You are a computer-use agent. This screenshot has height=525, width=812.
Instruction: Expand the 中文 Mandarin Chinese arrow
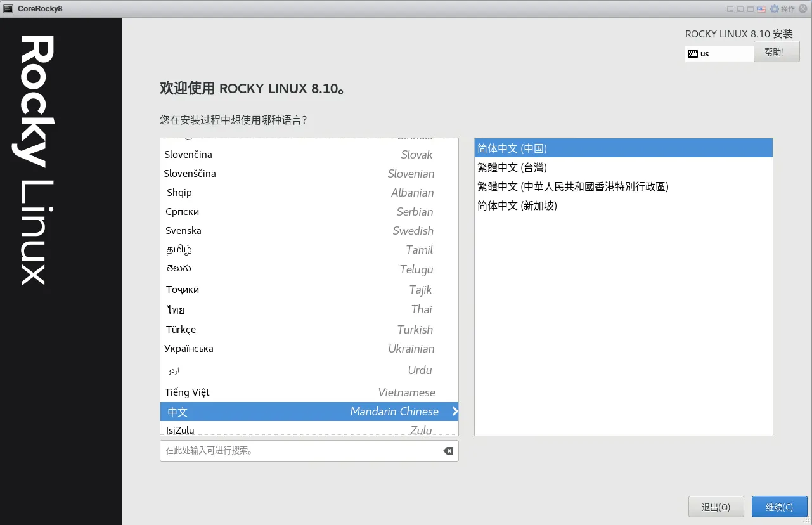pos(454,412)
